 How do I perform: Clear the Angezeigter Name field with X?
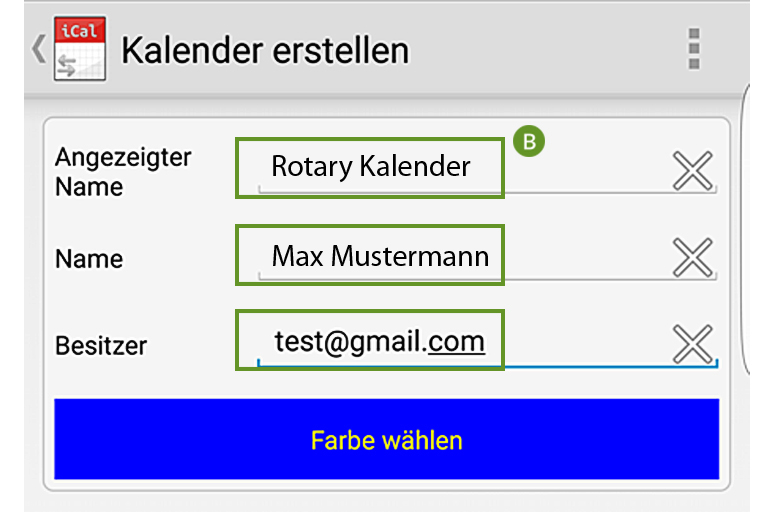(x=692, y=171)
